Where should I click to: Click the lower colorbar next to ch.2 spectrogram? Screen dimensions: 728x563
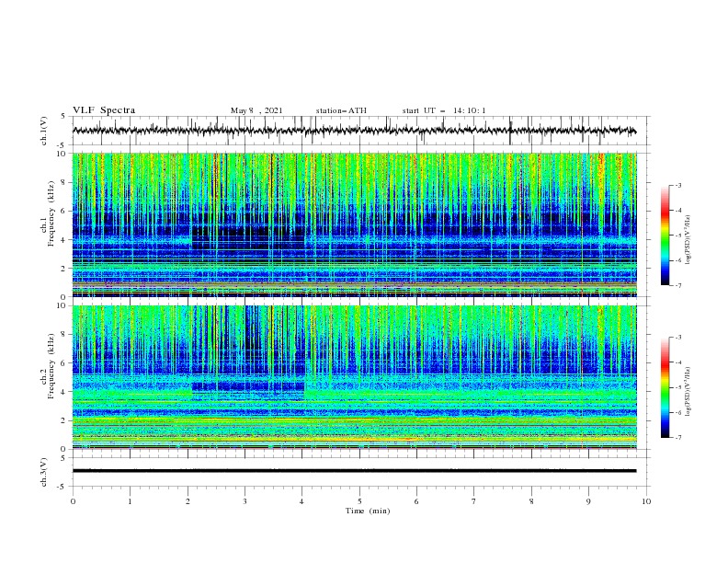pyautogui.click(x=665, y=387)
